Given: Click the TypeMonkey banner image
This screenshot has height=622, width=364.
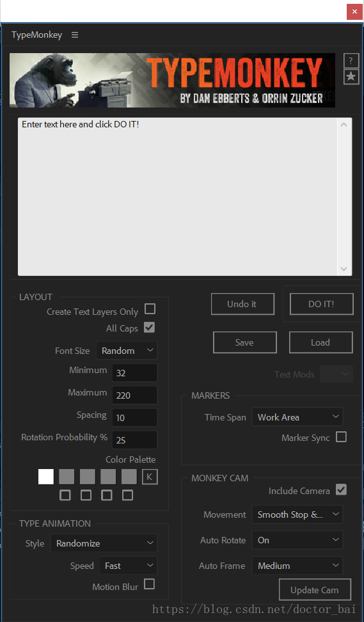Looking at the screenshot, I should coord(173,81).
